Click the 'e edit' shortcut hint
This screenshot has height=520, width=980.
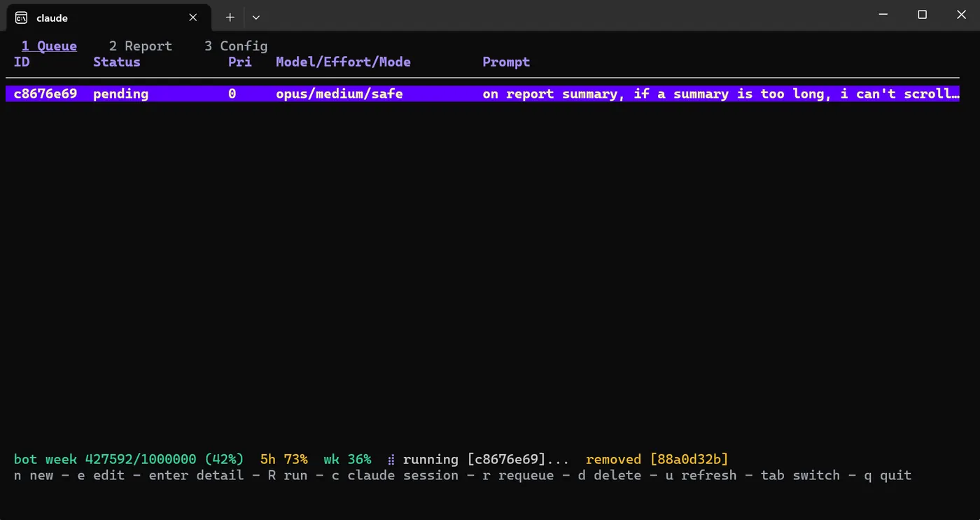point(101,475)
